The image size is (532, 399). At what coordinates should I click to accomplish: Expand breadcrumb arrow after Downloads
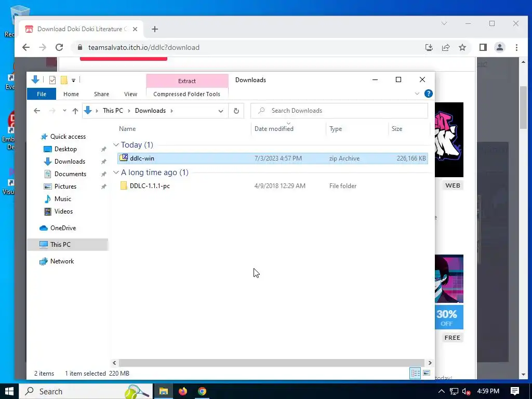click(171, 111)
